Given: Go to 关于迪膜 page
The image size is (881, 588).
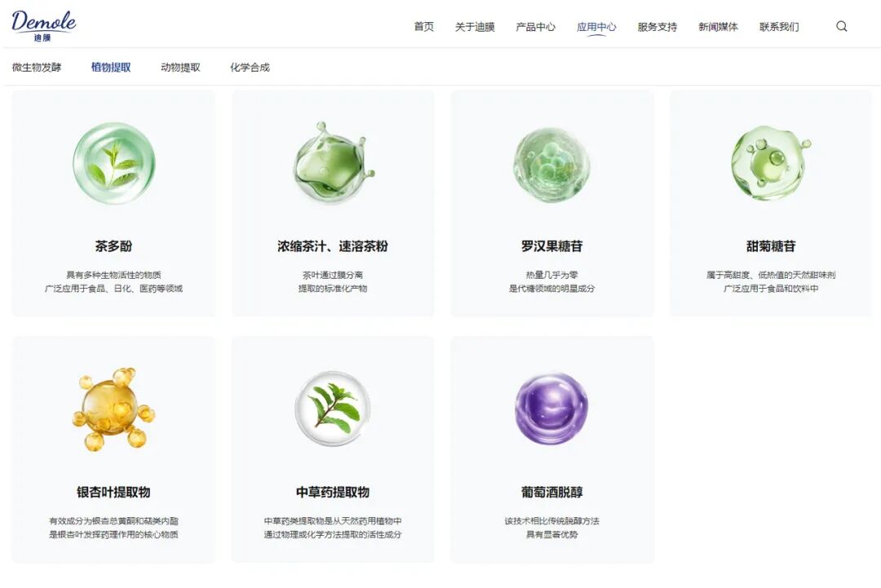Looking at the screenshot, I should [475, 27].
